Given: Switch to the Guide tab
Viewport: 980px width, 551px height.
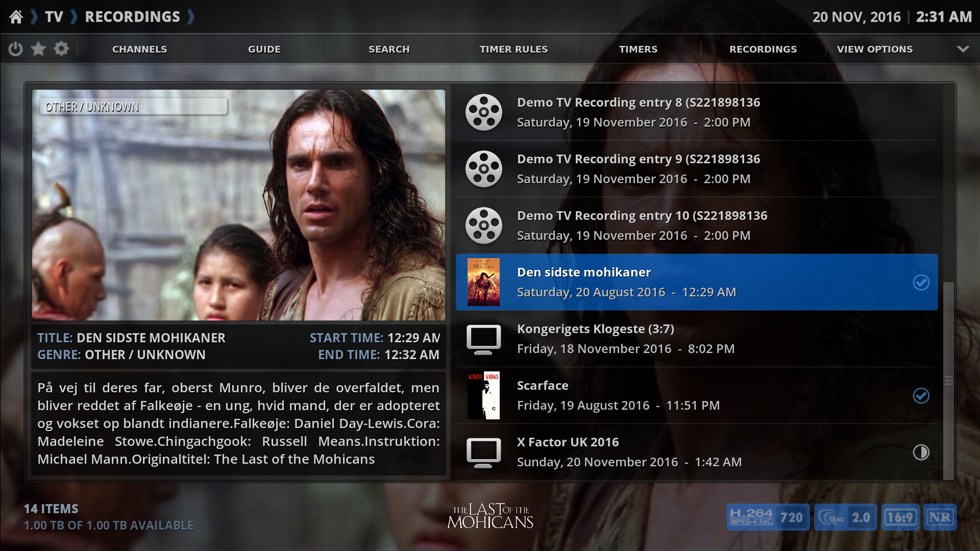Looking at the screenshot, I should coord(264,49).
